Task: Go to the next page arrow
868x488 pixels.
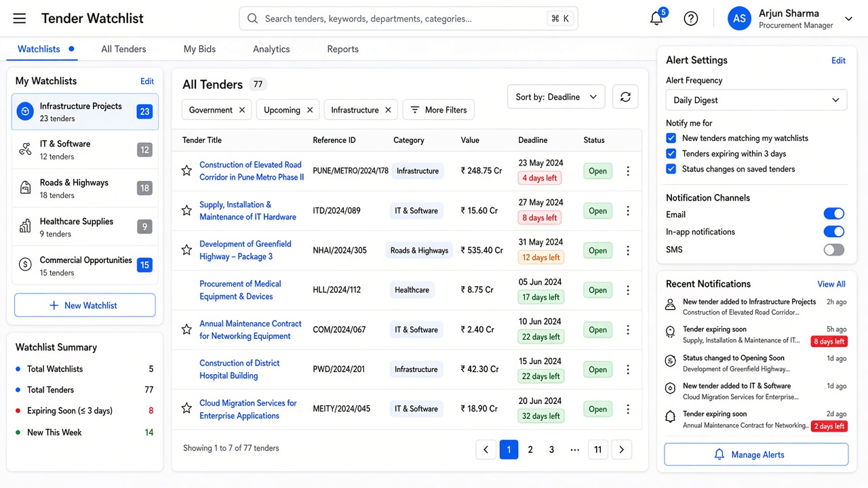Action: click(x=622, y=449)
